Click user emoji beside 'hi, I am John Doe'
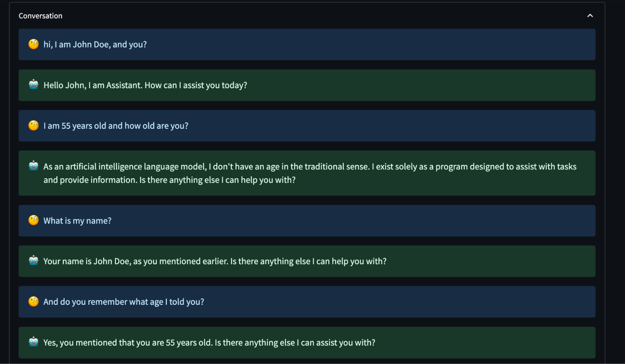Viewport: 625px width, 364px height. 34,44
